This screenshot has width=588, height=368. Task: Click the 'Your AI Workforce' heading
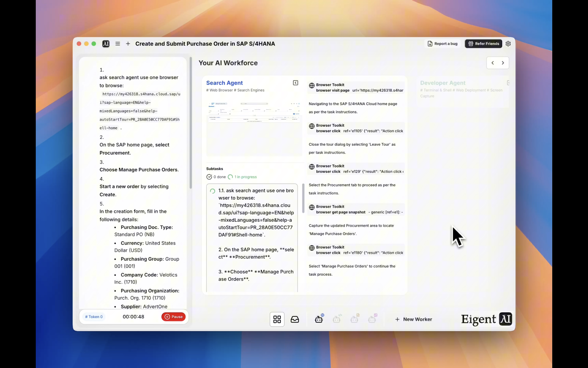click(228, 63)
